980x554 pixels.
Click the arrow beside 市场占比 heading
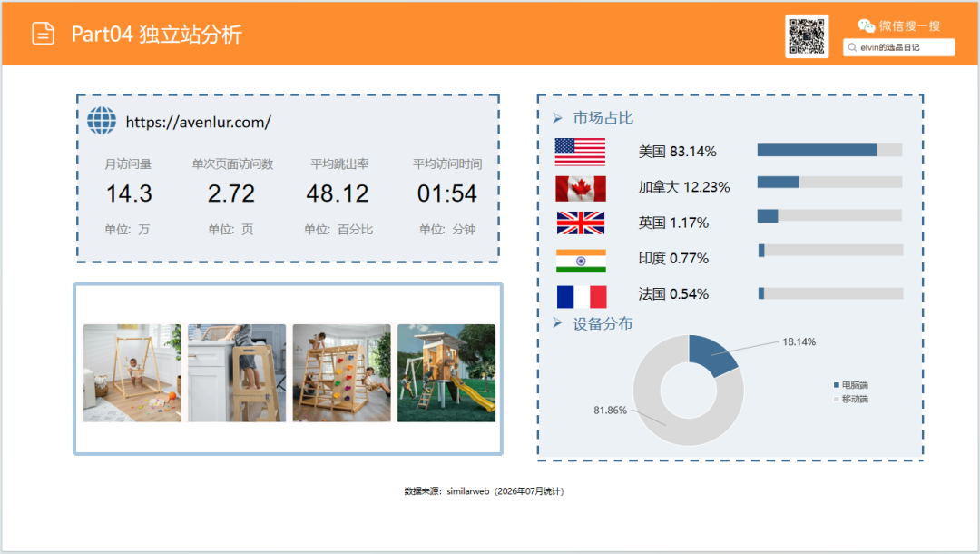pos(557,117)
